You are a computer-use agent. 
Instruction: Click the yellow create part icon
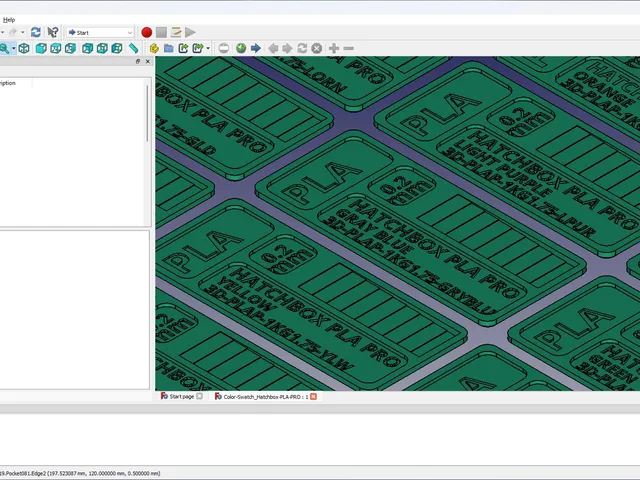pos(154,49)
